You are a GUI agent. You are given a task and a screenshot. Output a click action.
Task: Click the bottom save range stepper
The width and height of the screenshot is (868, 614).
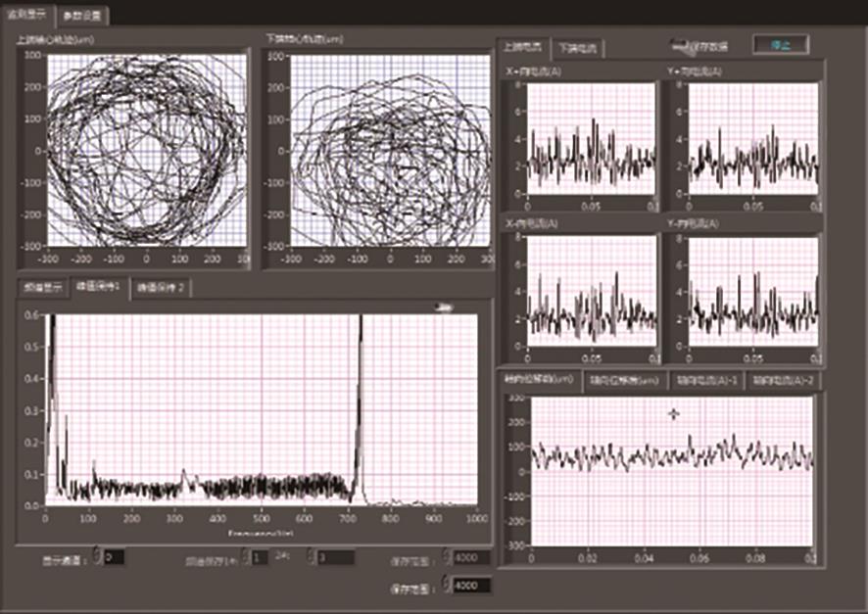(x=446, y=585)
